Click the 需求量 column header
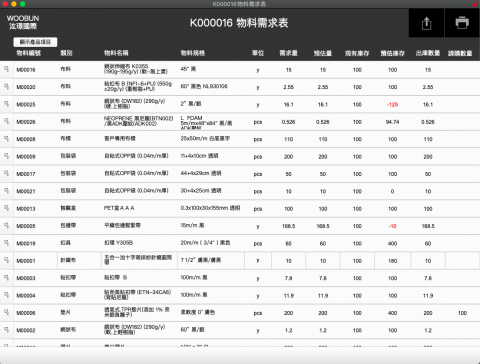Screen dimensions: 480x364 click(x=288, y=53)
